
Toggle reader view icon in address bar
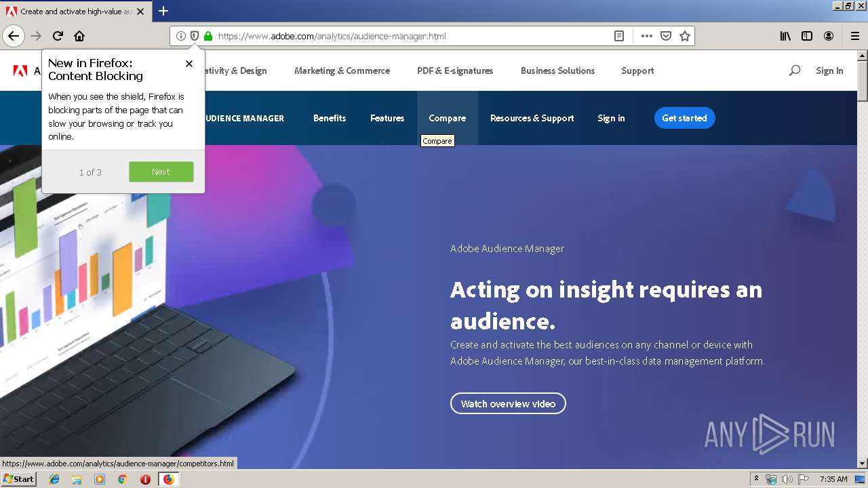point(619,36)
